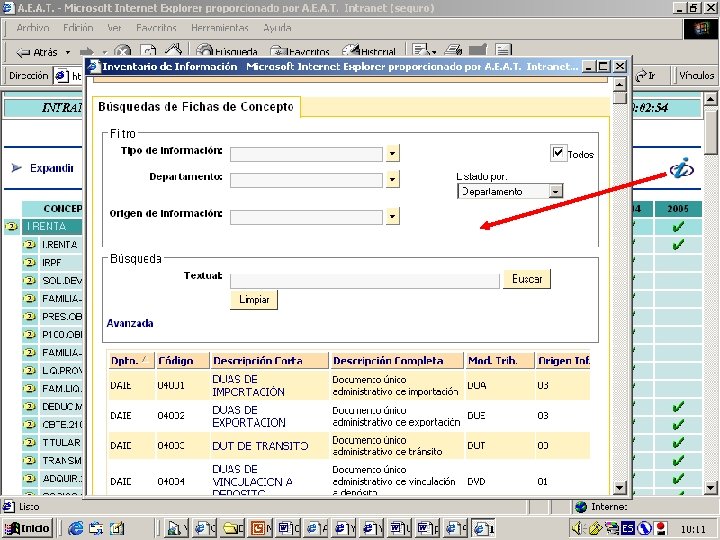Click the volume speaker tray icon
The height and width of the screenshot is (540, 720).
(x=579, y=527)
